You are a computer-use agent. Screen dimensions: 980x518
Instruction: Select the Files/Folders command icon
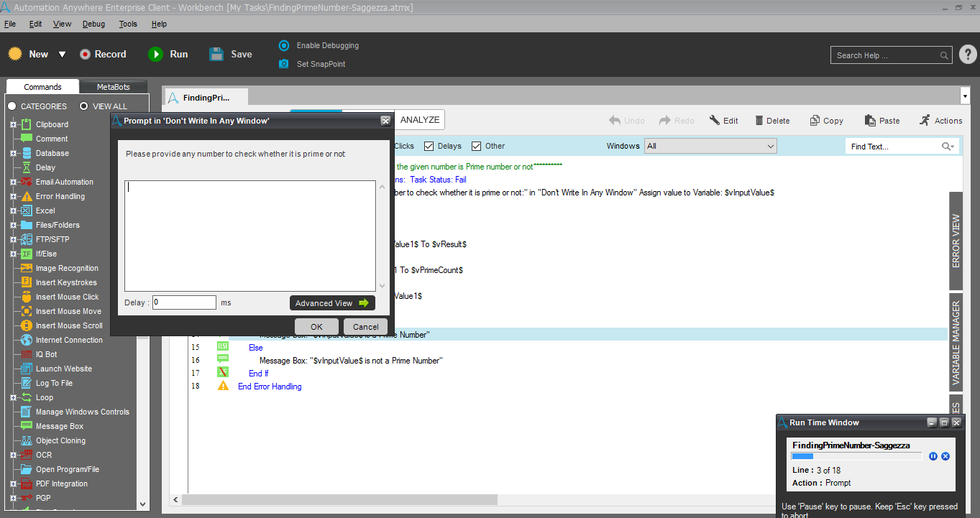click(25, 225)
